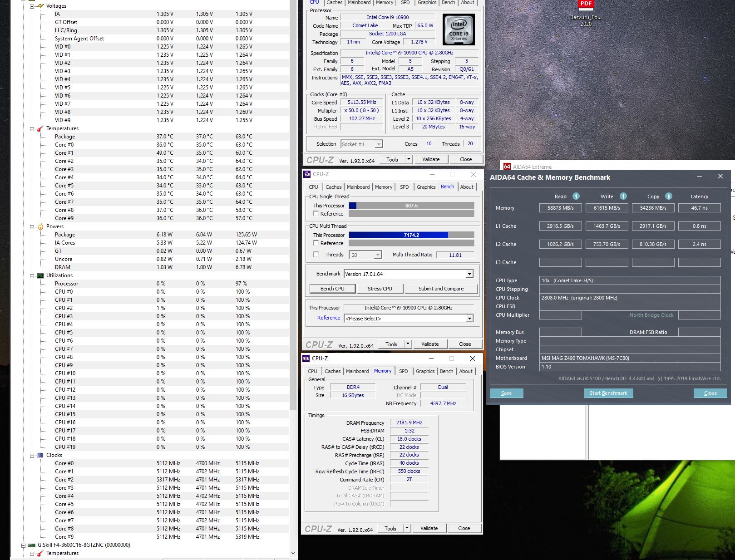Screen dimensions: 735x560
Task: Enable Reference checkbox under CPU Multi Thread
Action: click(x=316, y=243)
